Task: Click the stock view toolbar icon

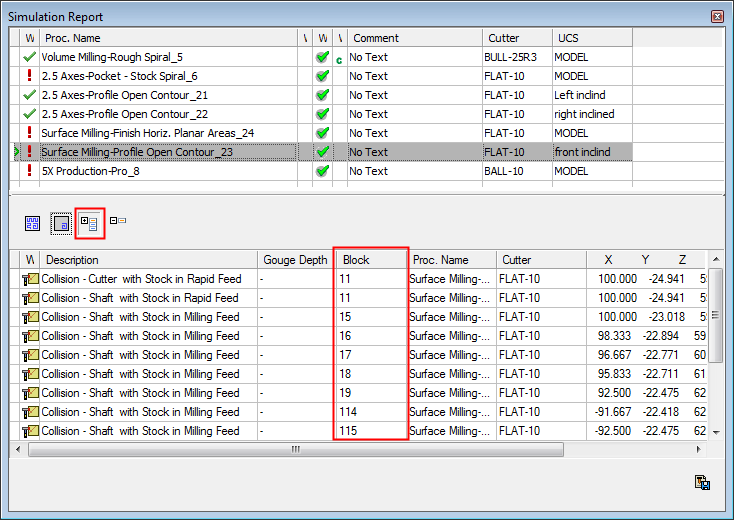Action: tap(61, 224)
